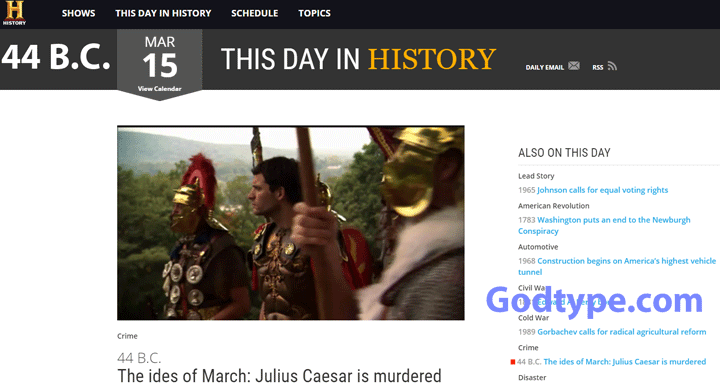Go to the Schedule menu item
Screen dimensions: 720x387
click(254, 13)
